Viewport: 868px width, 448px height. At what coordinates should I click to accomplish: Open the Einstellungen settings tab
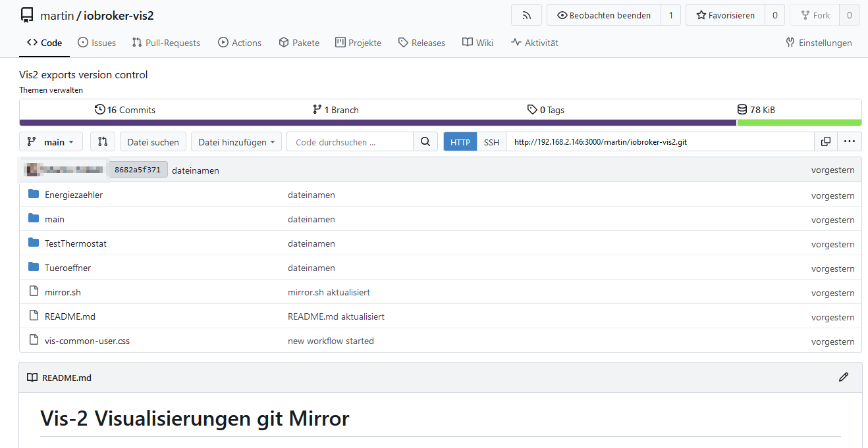[x=819, y=43]
